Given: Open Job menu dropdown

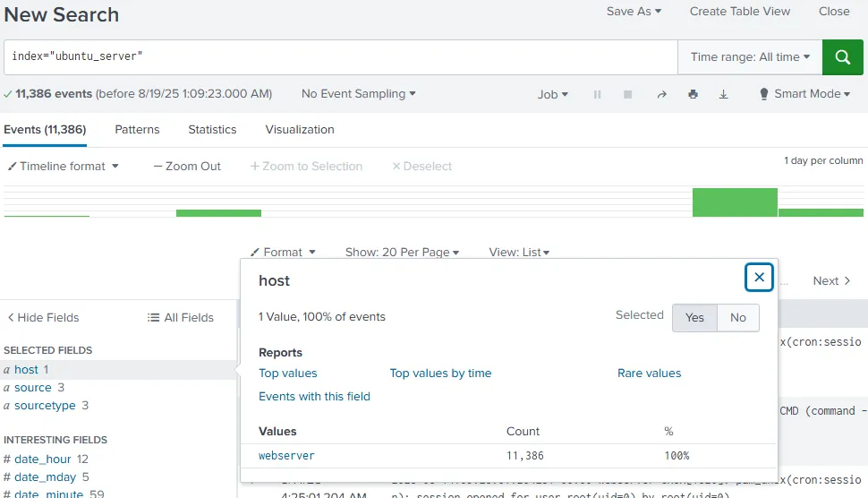Looking at the screenshot, I should click(x=552, y=94).
